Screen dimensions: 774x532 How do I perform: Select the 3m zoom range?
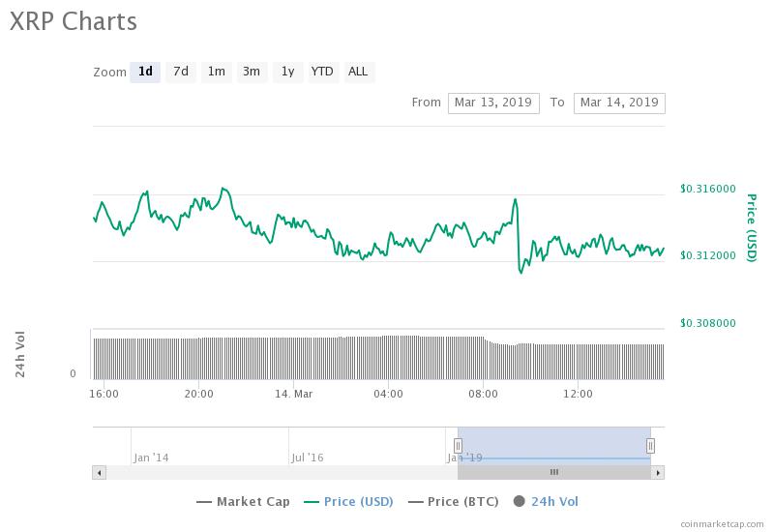(x=252, y=72)
